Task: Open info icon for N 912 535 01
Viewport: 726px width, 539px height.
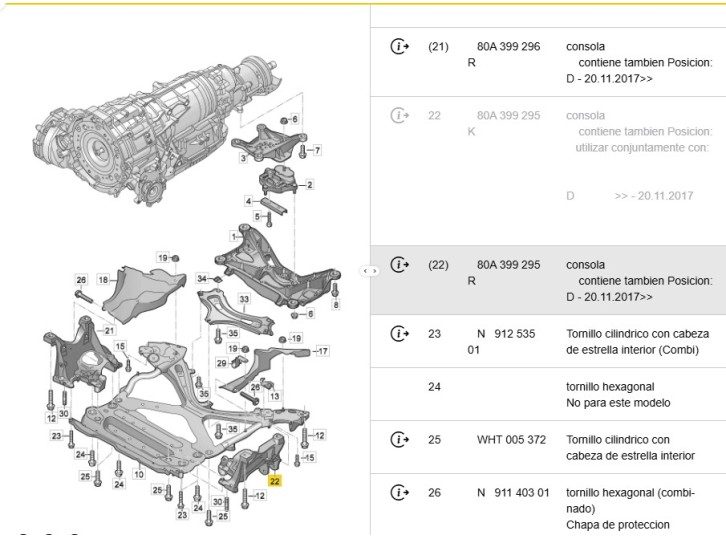Action: (x=400, y=333)
